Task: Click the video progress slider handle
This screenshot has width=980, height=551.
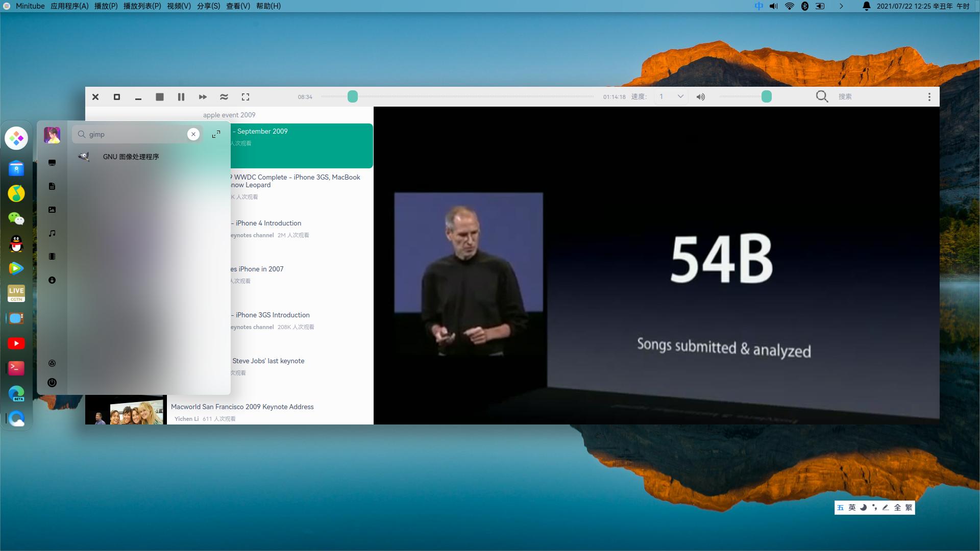Action: (353, 96)
